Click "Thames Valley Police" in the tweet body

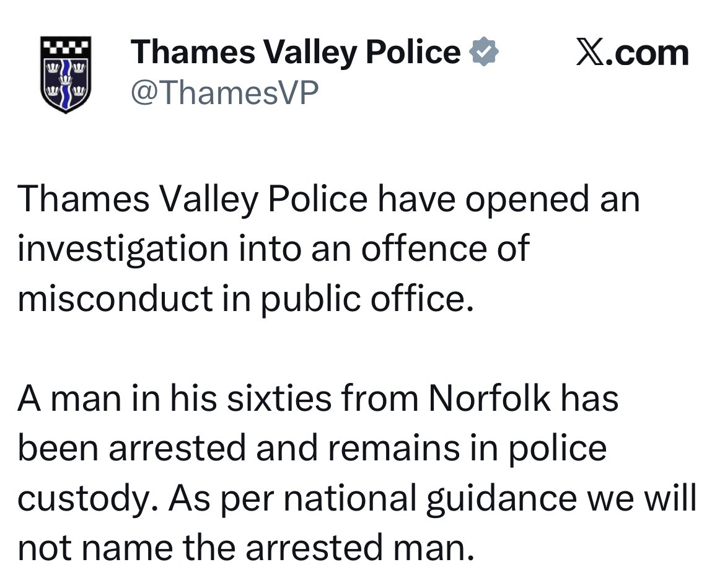pyautogui.click(x=193, y=200)
